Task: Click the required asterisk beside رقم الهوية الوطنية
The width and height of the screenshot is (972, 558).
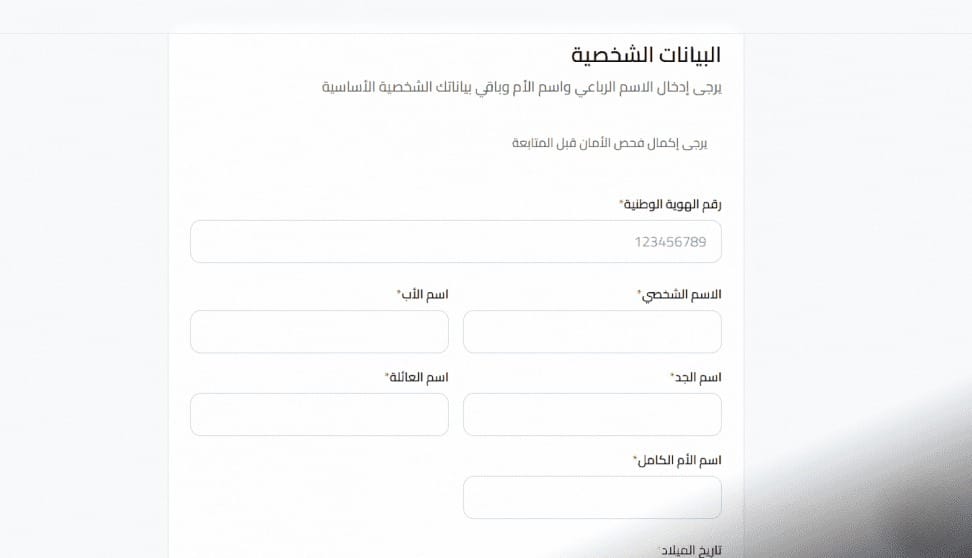Action: 621,203
